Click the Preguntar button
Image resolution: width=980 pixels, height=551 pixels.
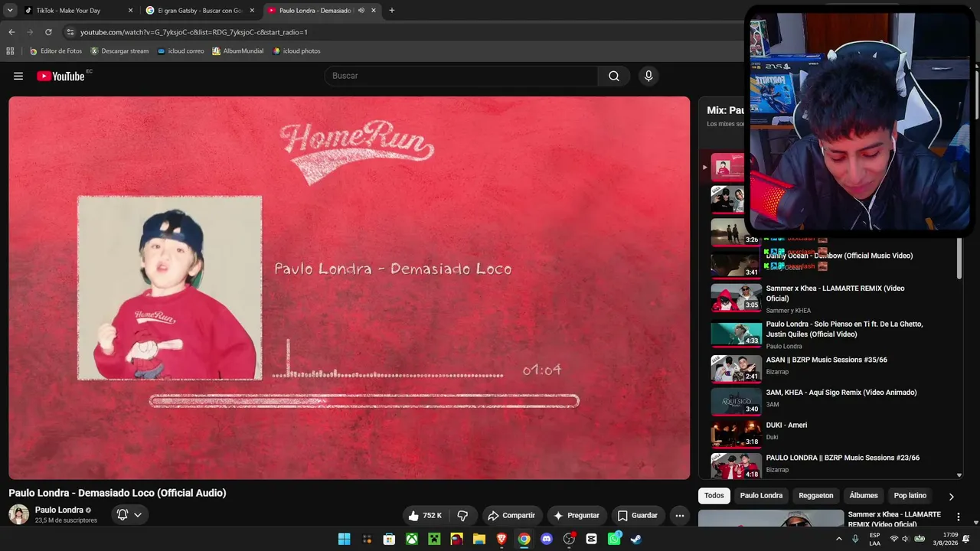pos(577,516)
